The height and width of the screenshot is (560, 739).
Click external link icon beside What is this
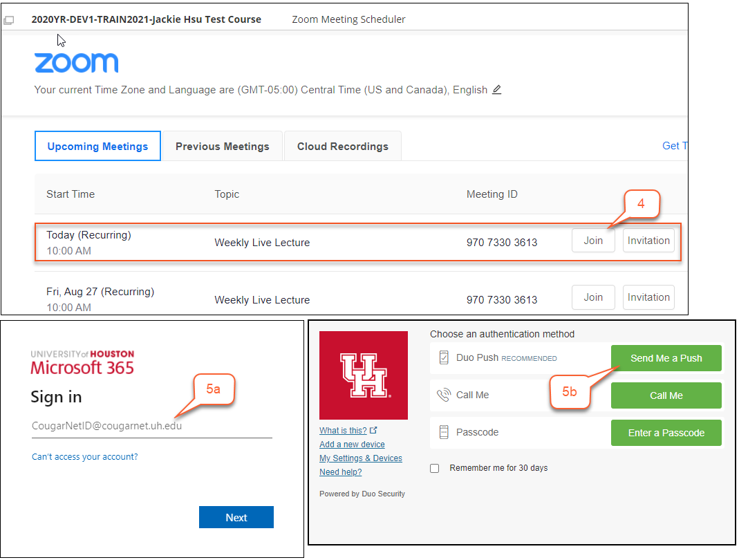click(373, 430)
